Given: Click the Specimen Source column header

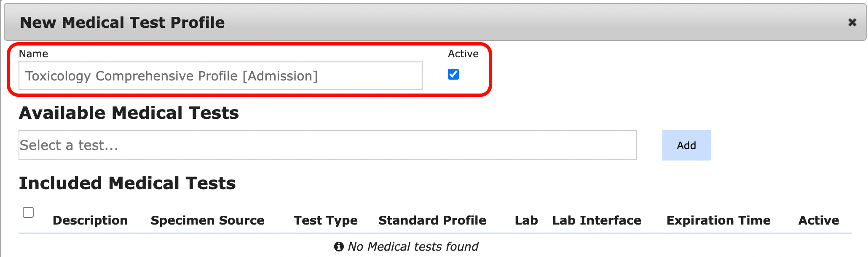Looking at the screenshot, I should pos(207,220).
